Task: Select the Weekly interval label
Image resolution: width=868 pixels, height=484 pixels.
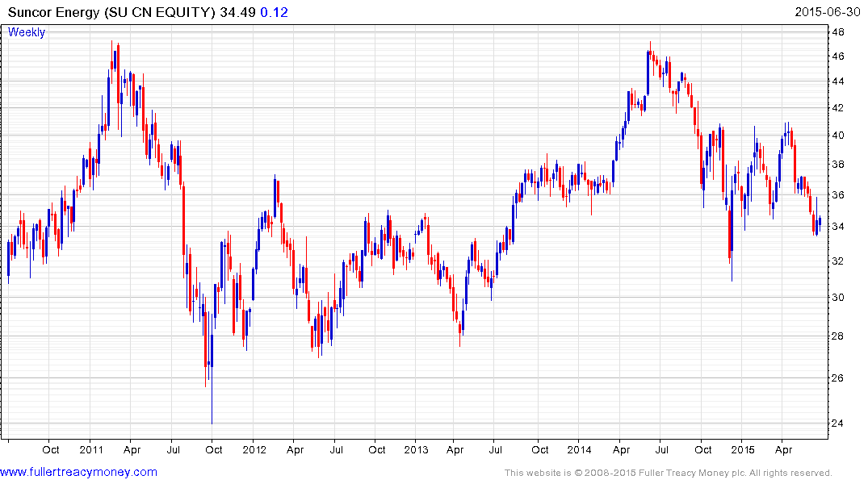Action: (27, 32)
